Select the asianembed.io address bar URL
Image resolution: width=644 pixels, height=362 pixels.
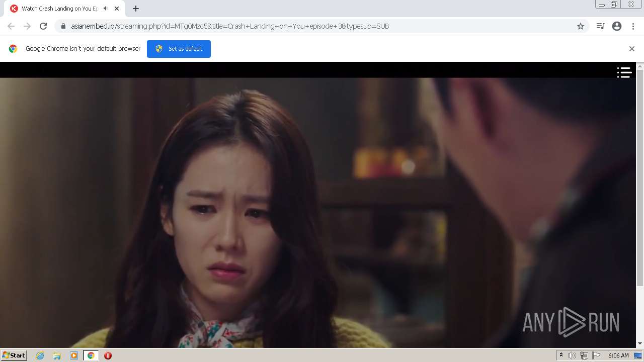(x=230, y=26)
